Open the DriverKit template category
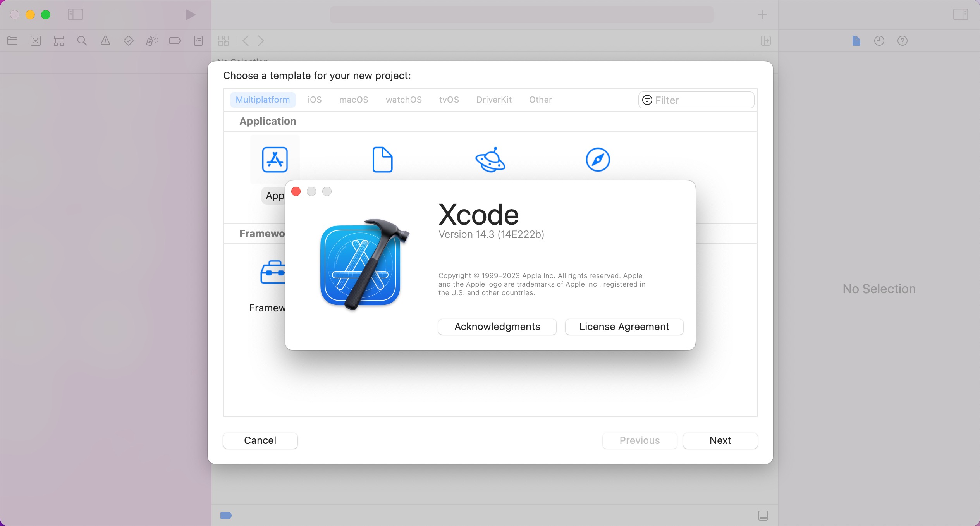The width and height of the screenshot is (980, 526). (x=493, y=100)
